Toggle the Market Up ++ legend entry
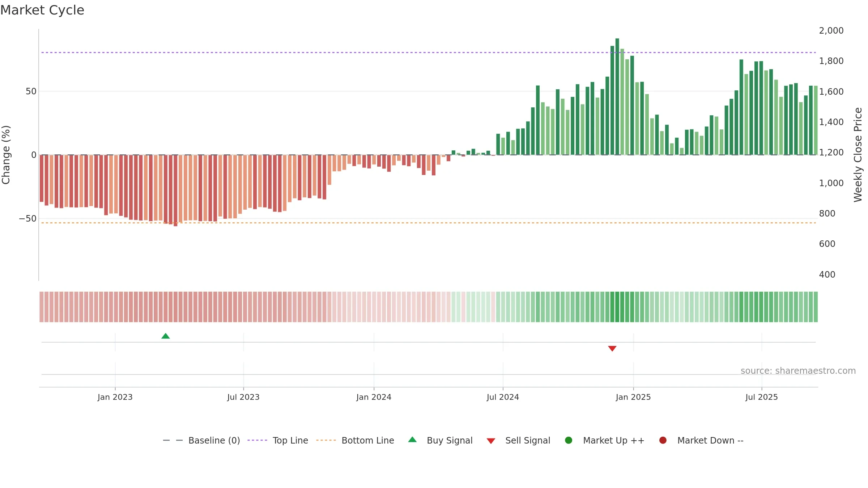 click(604, 440)
